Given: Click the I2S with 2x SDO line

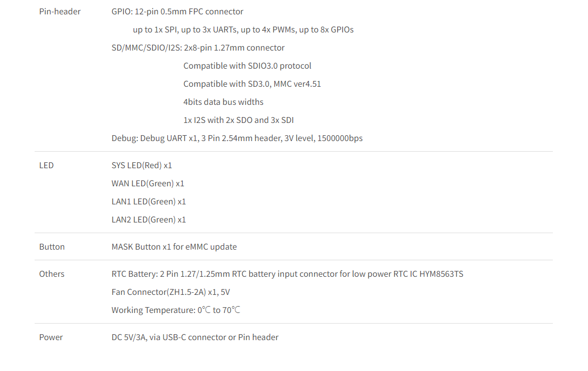Looking at the screenshot, I should coord(238,120).
